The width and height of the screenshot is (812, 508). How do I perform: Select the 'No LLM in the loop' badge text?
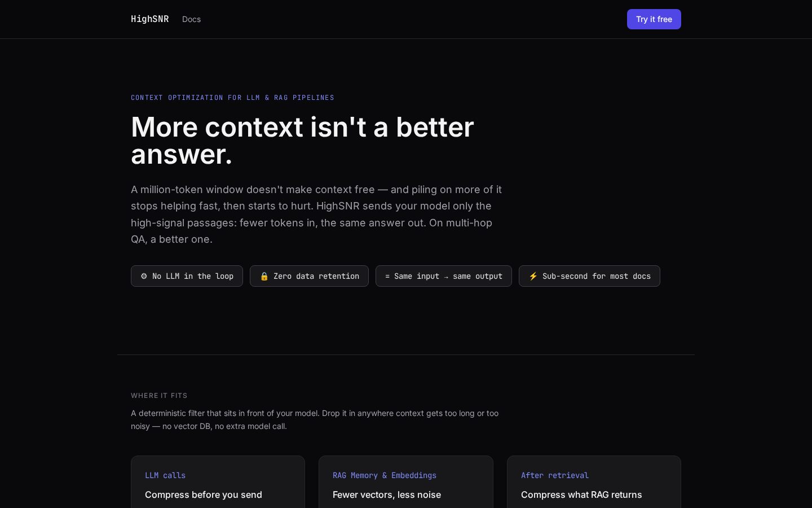point(193,276)
